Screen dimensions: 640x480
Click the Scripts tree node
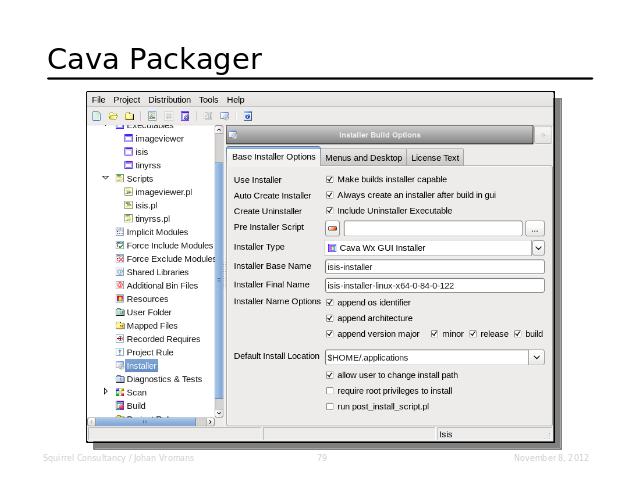(140, 179)
